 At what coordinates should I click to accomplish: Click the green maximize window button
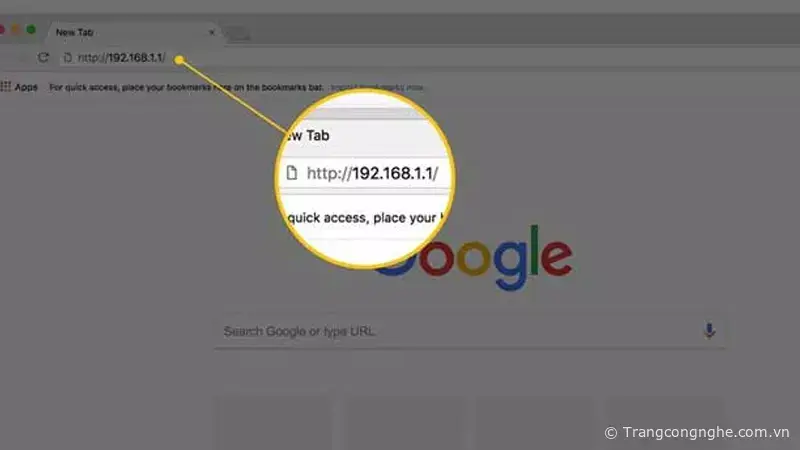tap(31, 30)
